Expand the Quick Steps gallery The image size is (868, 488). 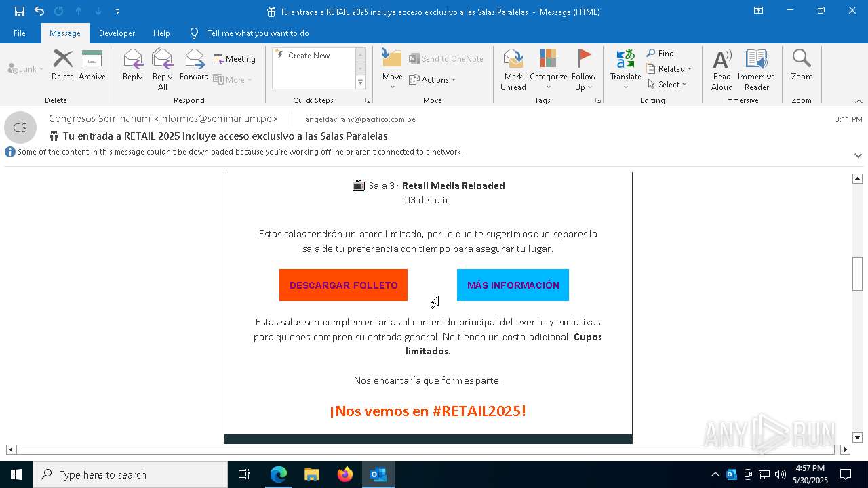click(360, 83)
